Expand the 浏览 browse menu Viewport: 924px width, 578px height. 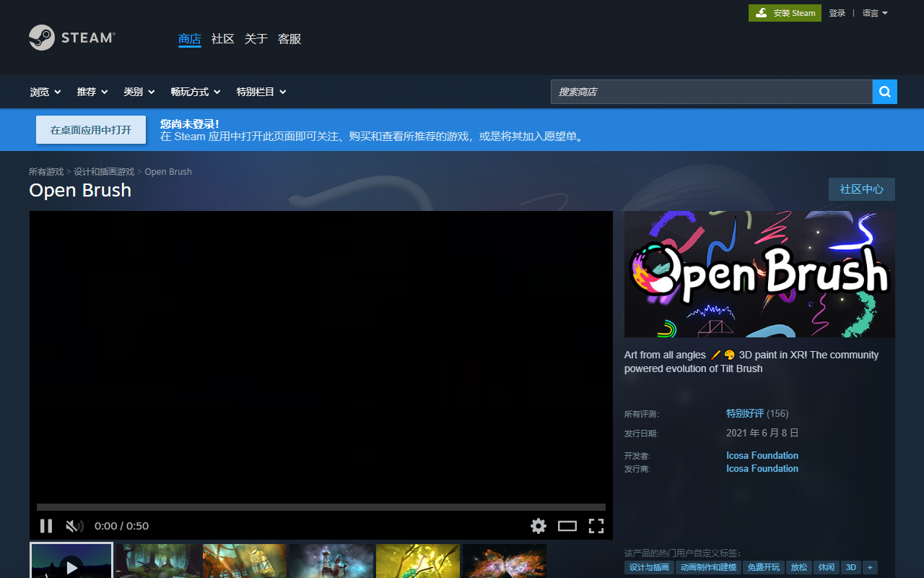click(45, 92)
